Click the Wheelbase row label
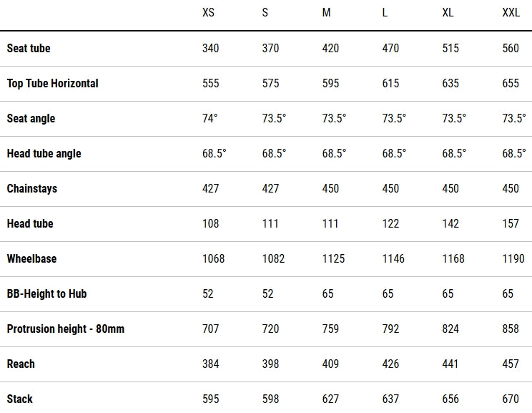Screen dimensions: 532x413 click(x=31, y=258)
